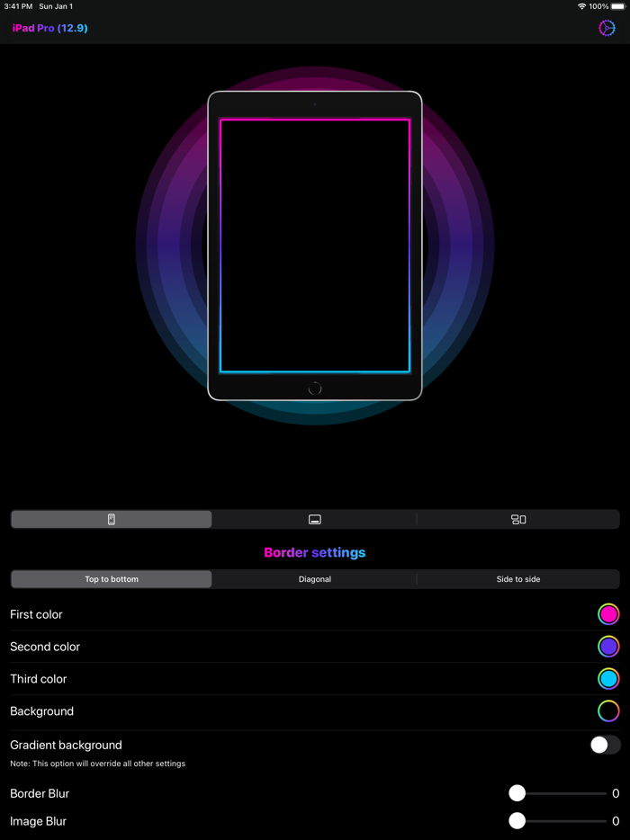
Task: Tap the Background label text
Action: click(x=41, y=711)
